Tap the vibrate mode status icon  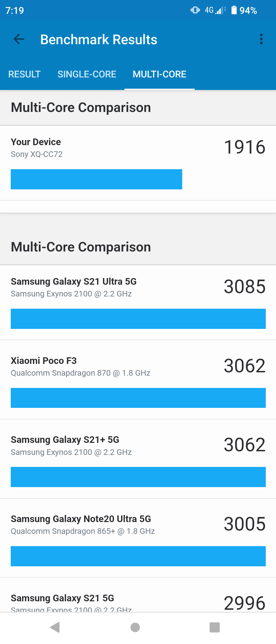coord(195,10)
